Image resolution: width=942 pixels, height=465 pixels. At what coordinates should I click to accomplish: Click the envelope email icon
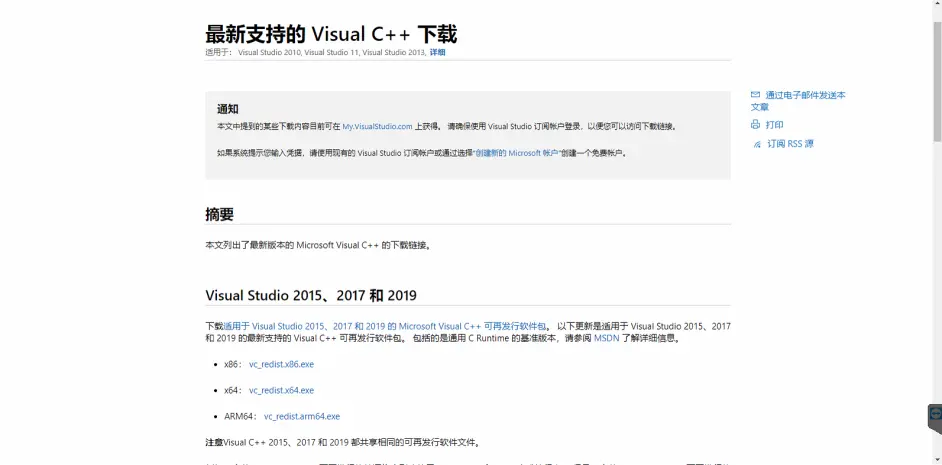[x=755, y=95]
